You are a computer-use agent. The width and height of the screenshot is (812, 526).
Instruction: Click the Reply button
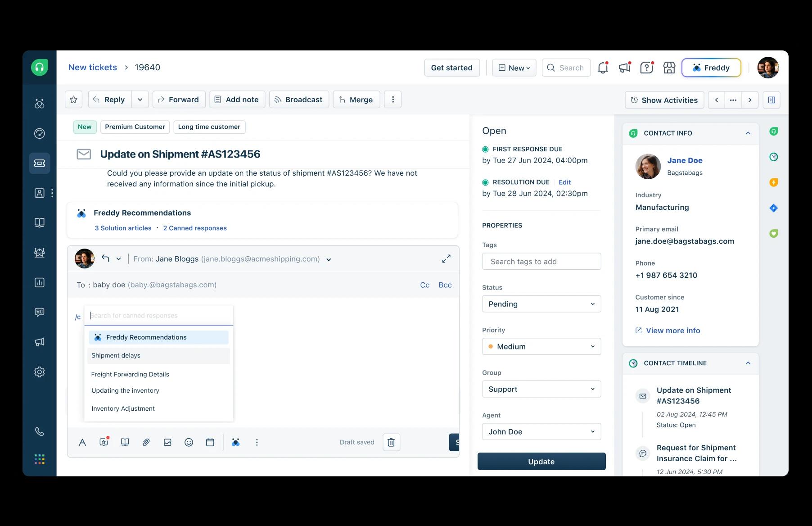pos(110,100)
